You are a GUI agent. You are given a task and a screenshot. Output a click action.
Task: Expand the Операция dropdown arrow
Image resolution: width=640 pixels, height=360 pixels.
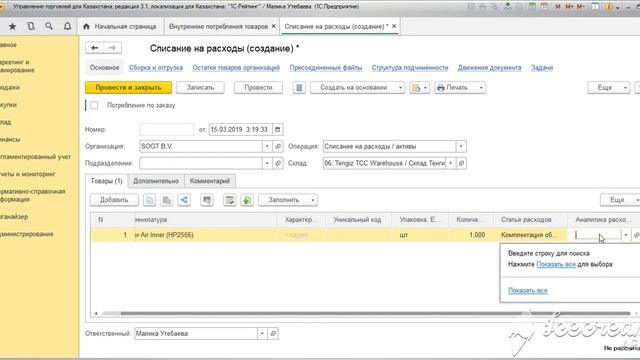tap(461, 146)
